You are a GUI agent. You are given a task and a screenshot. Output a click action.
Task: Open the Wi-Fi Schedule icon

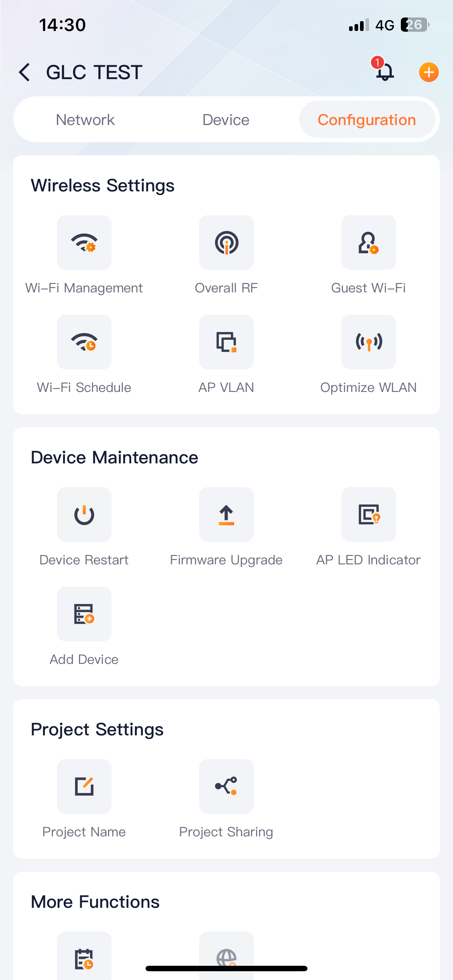coord(84,342)
